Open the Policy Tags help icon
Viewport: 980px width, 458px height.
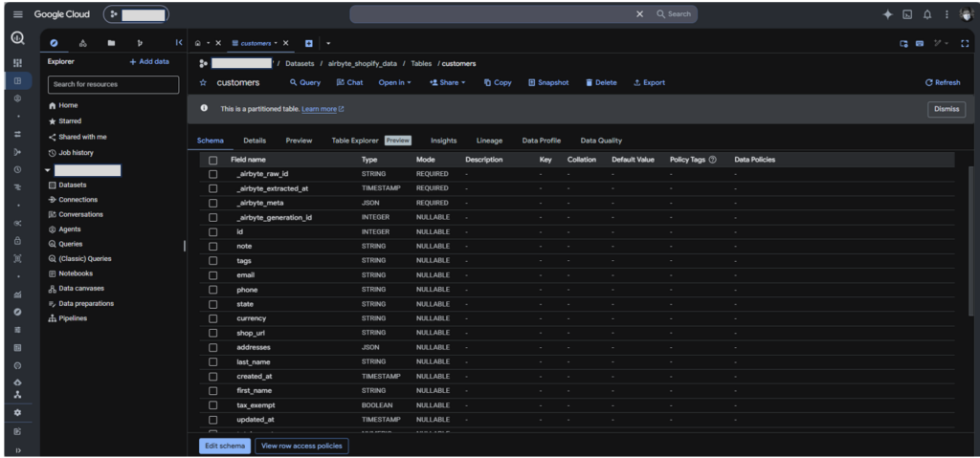(712, 160)
